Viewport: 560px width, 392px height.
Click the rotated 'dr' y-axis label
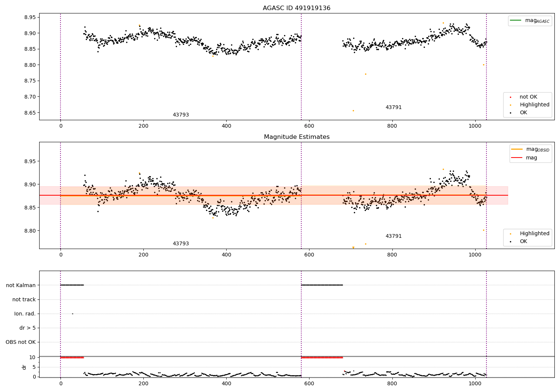(24, 367)
